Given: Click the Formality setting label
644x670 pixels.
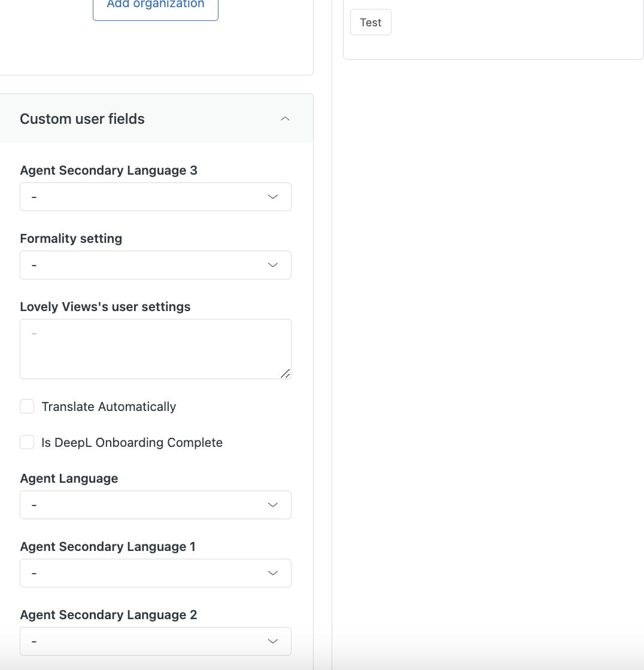Looking at the screenshot, I should pyautogui.click(x=71, y=239).
